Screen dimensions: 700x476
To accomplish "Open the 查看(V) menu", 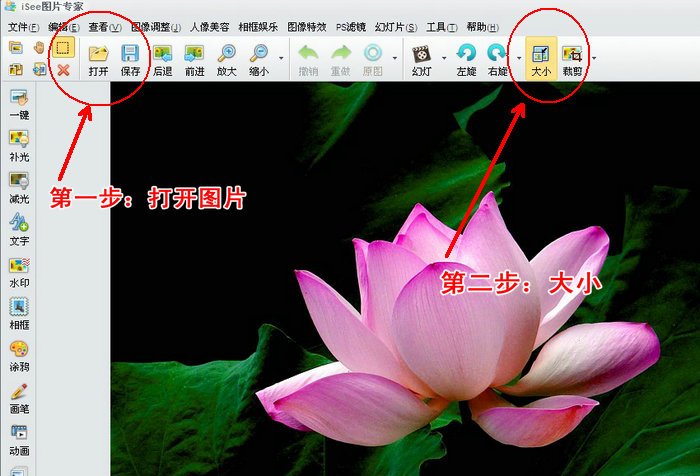I will click(104, 27).
